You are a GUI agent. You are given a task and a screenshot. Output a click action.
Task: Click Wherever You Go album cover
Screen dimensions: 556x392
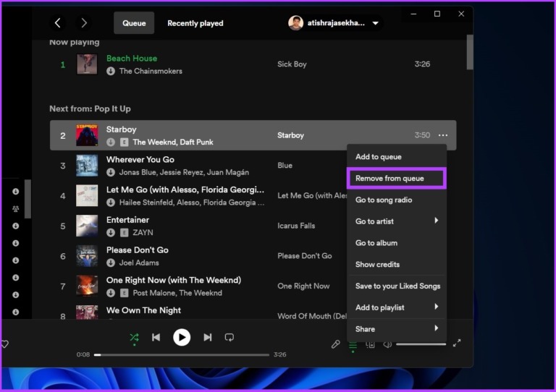point(87,166)
